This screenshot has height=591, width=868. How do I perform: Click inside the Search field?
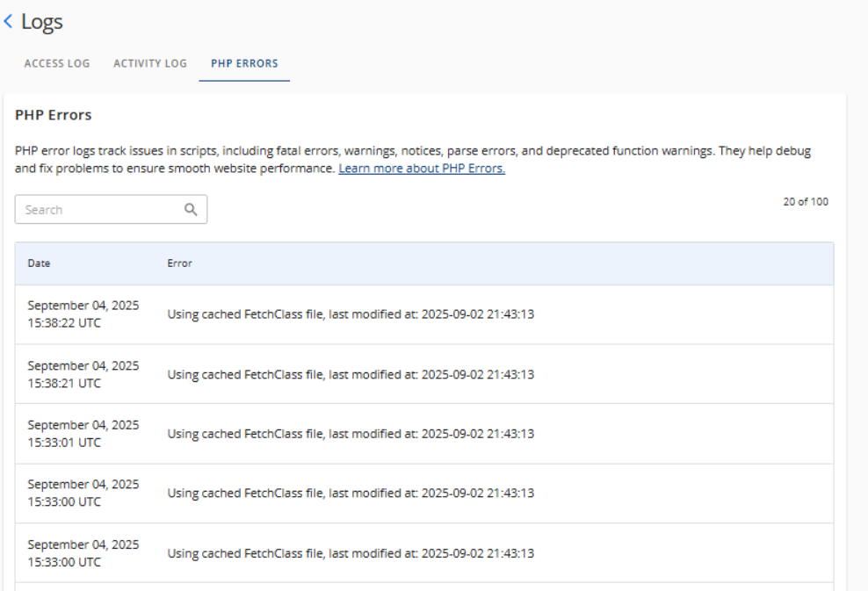(97, 209)
